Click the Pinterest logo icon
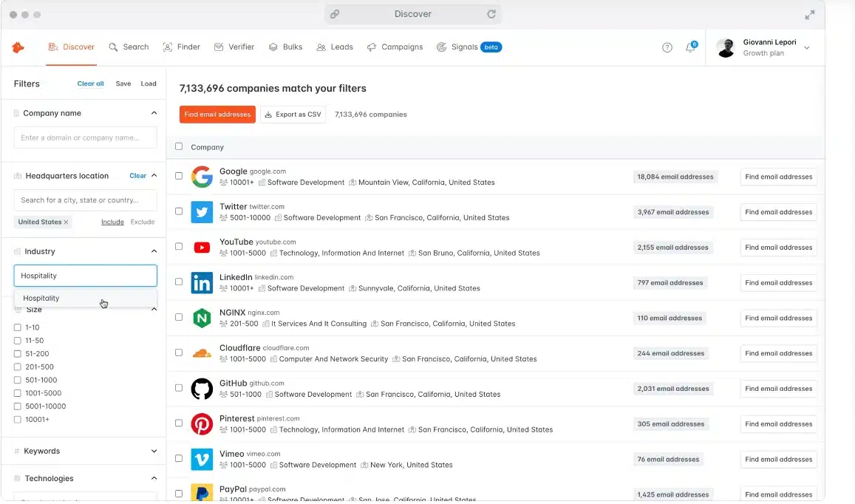Viewport: 855px width, 504px height. 202,424
